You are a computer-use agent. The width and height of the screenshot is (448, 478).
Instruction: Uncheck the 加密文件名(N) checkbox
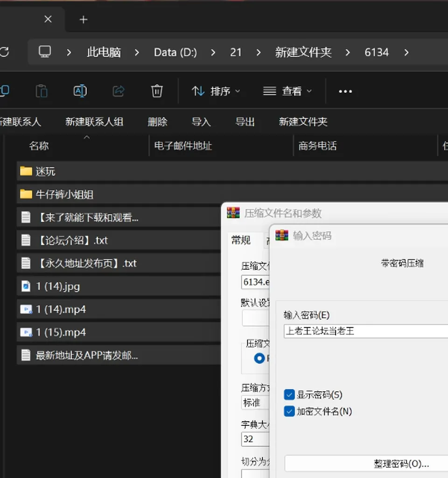point(289,411)
